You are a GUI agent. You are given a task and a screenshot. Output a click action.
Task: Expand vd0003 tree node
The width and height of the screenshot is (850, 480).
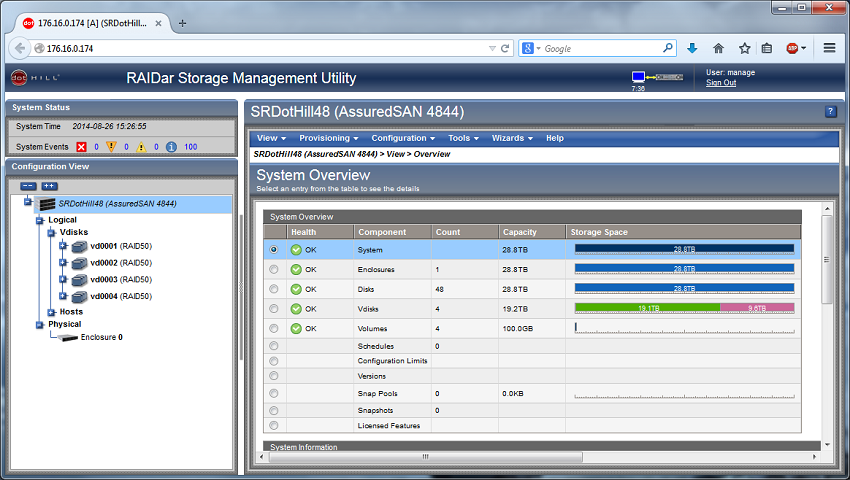point(63,279)
